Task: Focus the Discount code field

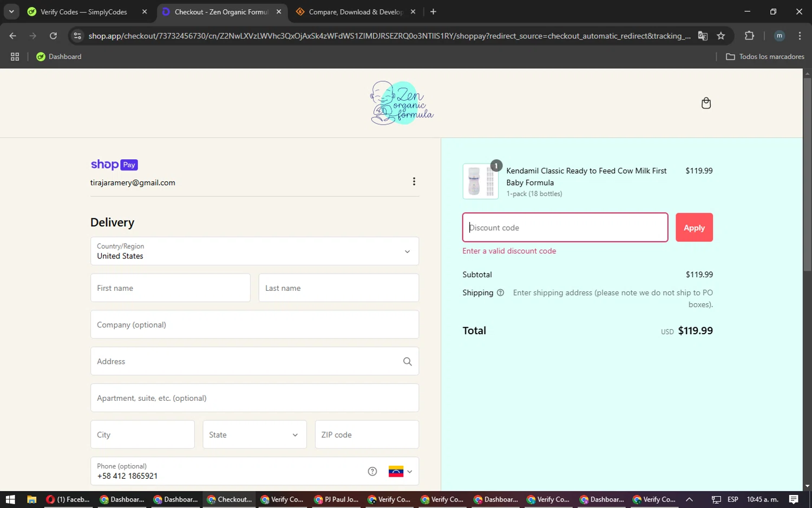Action: coord(565,227)
